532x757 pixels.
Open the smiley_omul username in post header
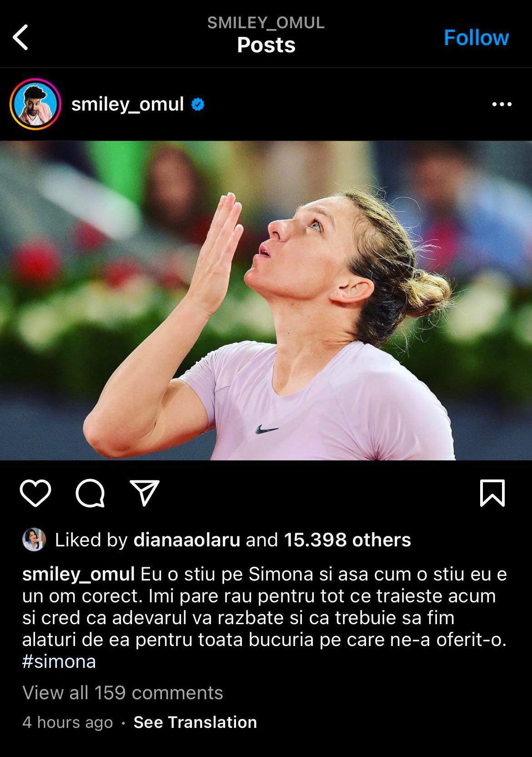(x=127, y=105)
